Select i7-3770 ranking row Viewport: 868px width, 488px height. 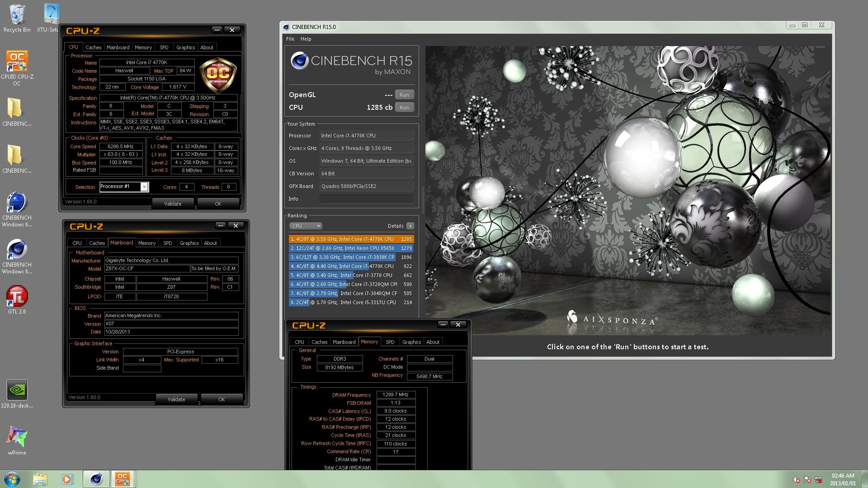[351, 275]
